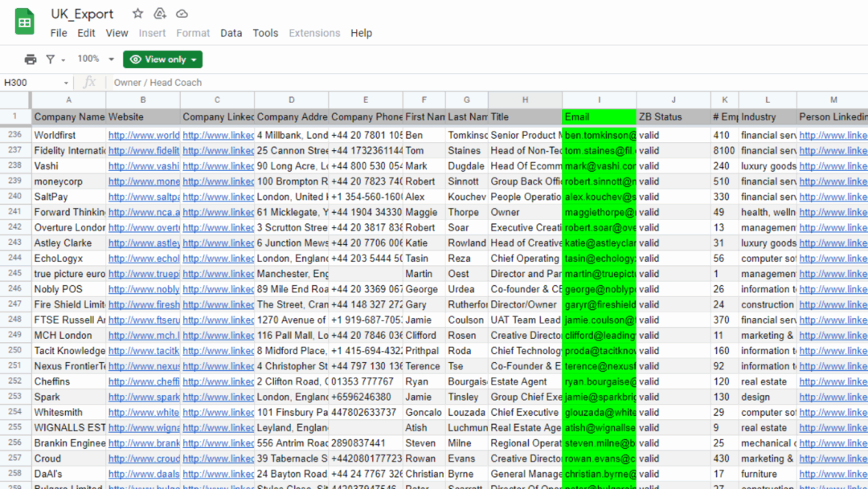
Task: Select column I header
Action: (599, 100)
